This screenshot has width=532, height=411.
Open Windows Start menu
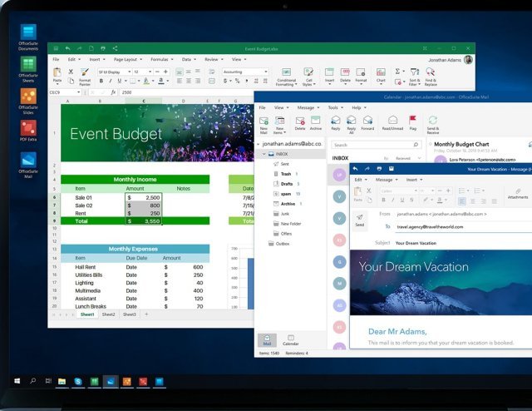[x=17, y=381]
